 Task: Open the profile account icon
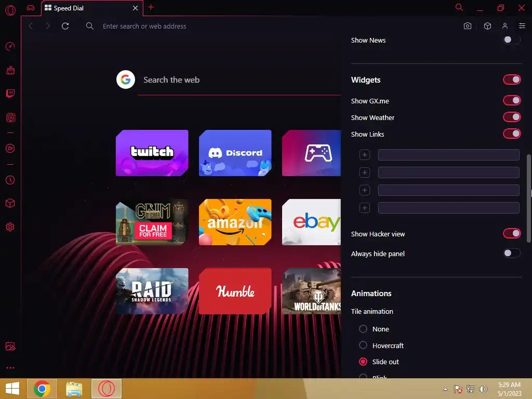[x=505, y=26]
